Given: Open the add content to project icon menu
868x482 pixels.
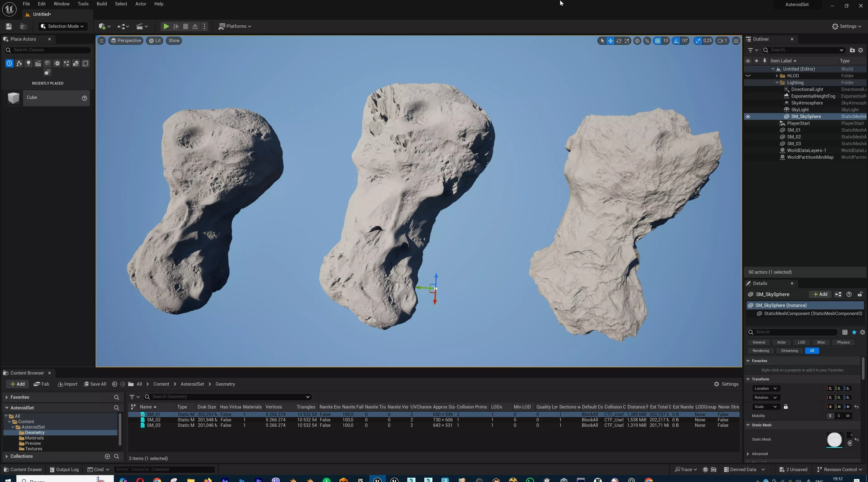Looking at the screenshot, I should (104, 26).
